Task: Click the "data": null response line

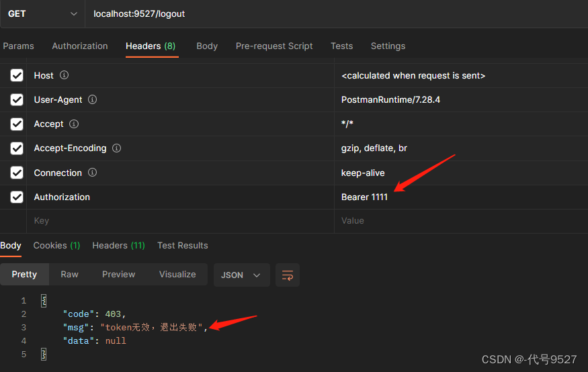Action: [x=94, y=341]
